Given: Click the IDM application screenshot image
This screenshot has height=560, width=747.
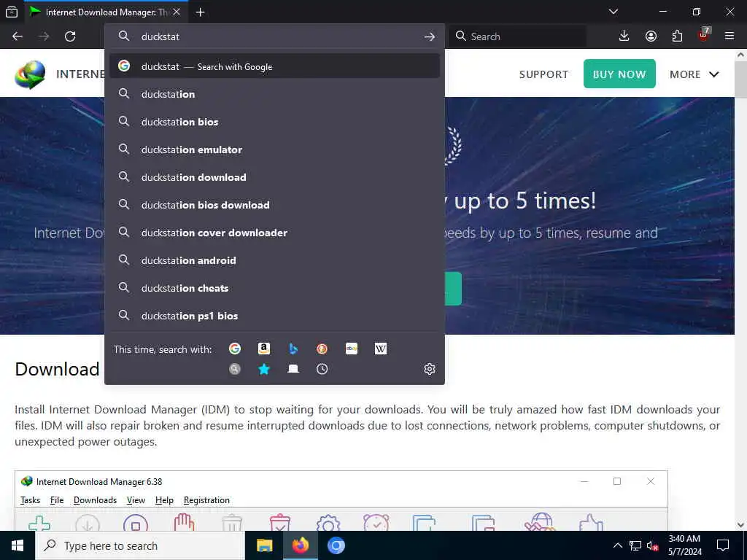Looking at the screenshot, I should pyautogui.click(x=341, y=501).
